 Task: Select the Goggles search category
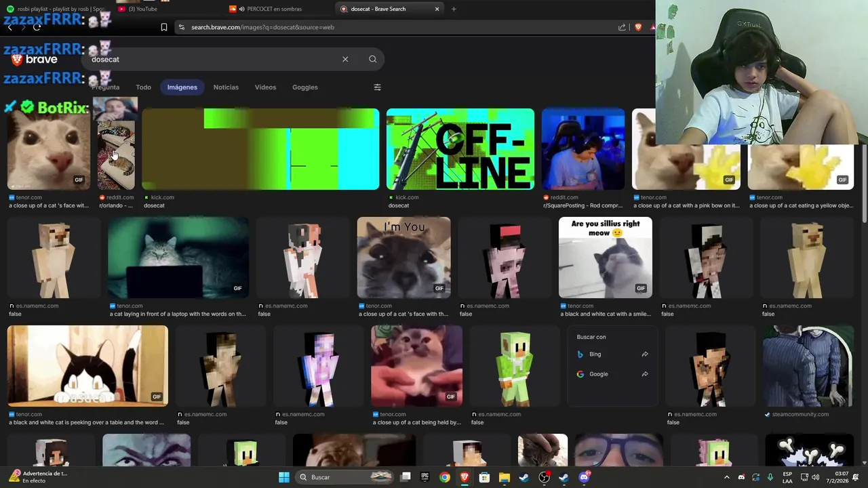pyautogui.click(x=304, y=87)
